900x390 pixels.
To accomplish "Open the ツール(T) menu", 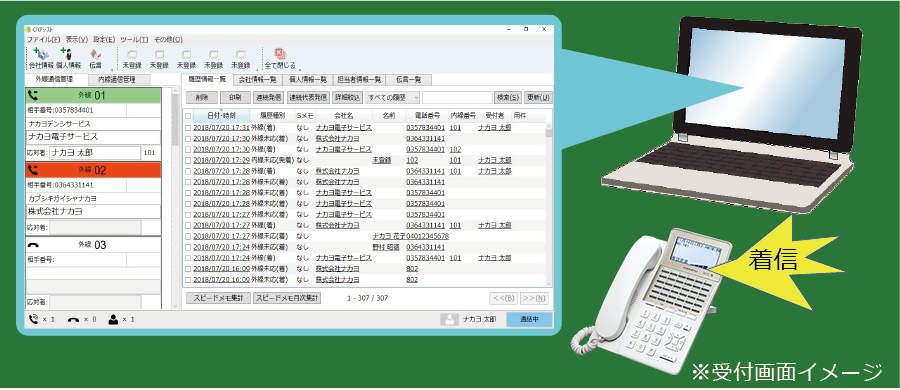I will [134, 40].
